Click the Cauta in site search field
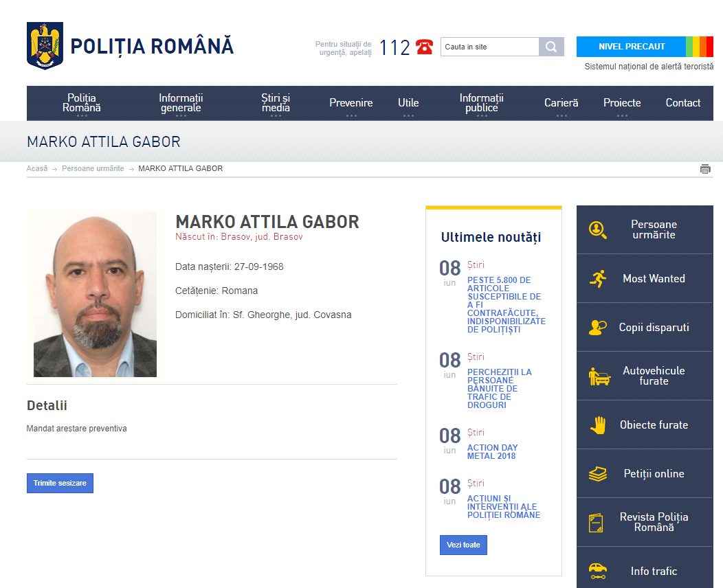The height and width of the screenshot is (588, 723). pyautogui.click(x=489, y=47)
